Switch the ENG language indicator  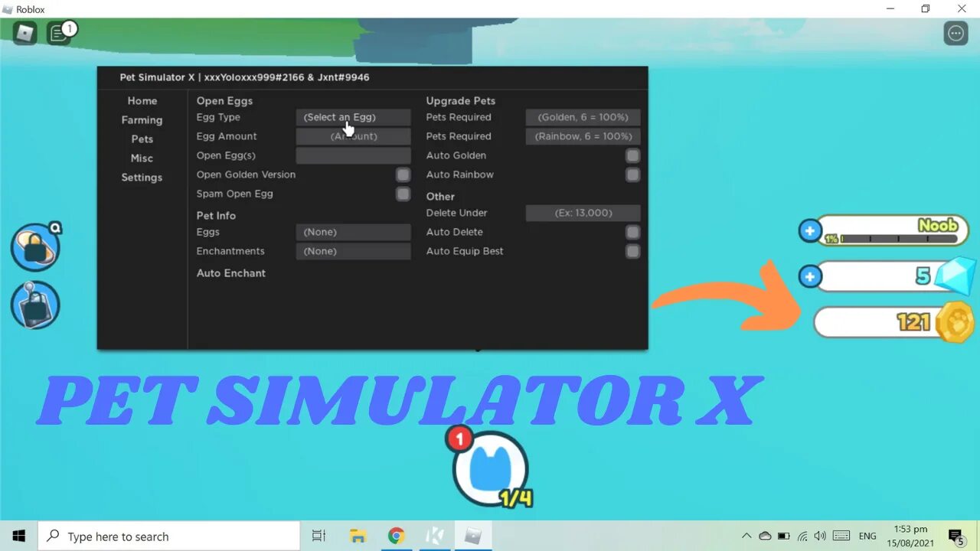[x=867, y=536]
